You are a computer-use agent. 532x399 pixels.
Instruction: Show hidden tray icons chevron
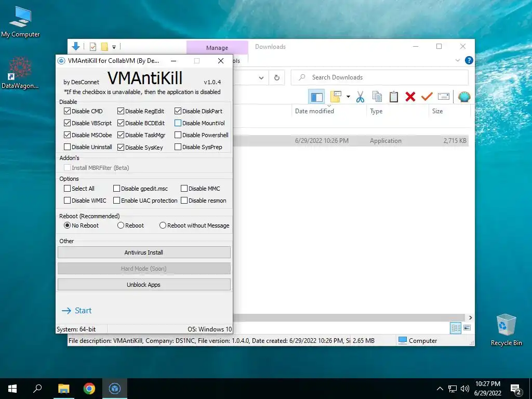pos(440,389)
